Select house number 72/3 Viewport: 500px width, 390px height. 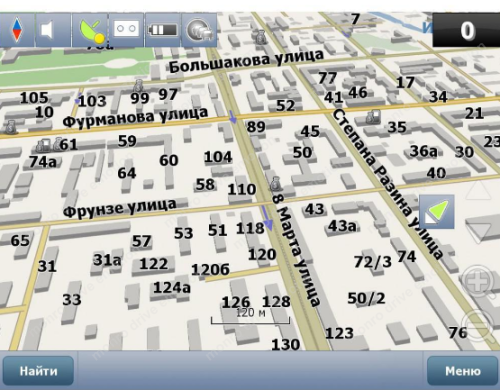[373, 262]
